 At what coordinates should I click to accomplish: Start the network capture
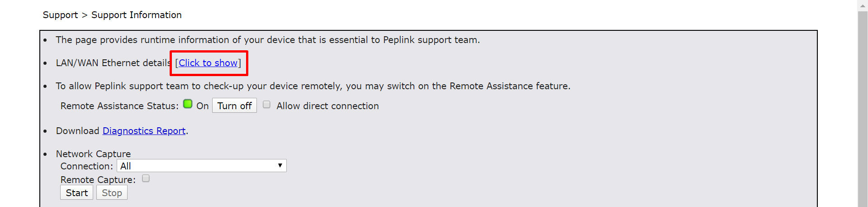click(x=77, y=193)
